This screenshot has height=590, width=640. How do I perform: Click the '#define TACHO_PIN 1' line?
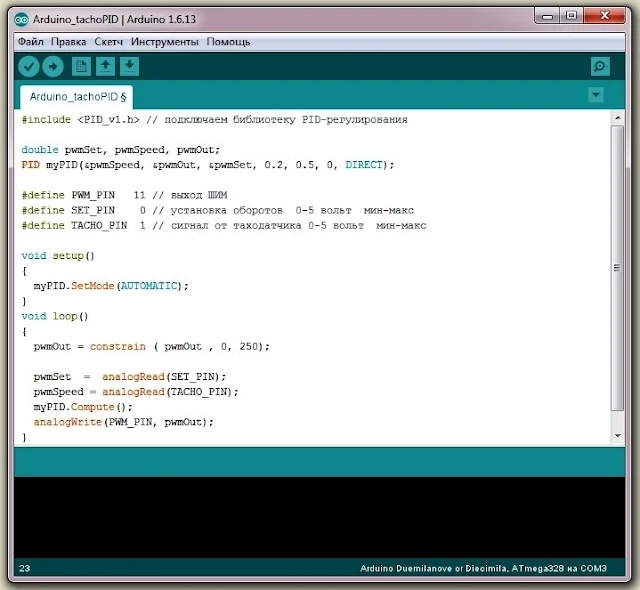coord(224,225)
